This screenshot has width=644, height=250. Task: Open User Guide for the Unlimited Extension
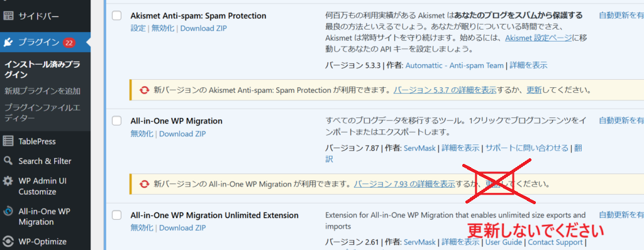(x=504, y=242)
